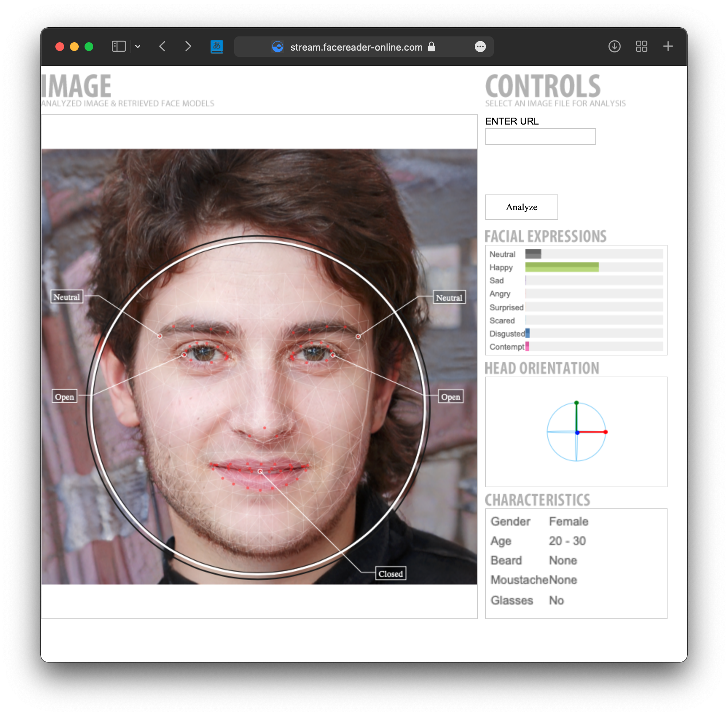This screenshot has height=716, width=728.
Task: Show the Safari downloads list
Action: coord(614,47)
